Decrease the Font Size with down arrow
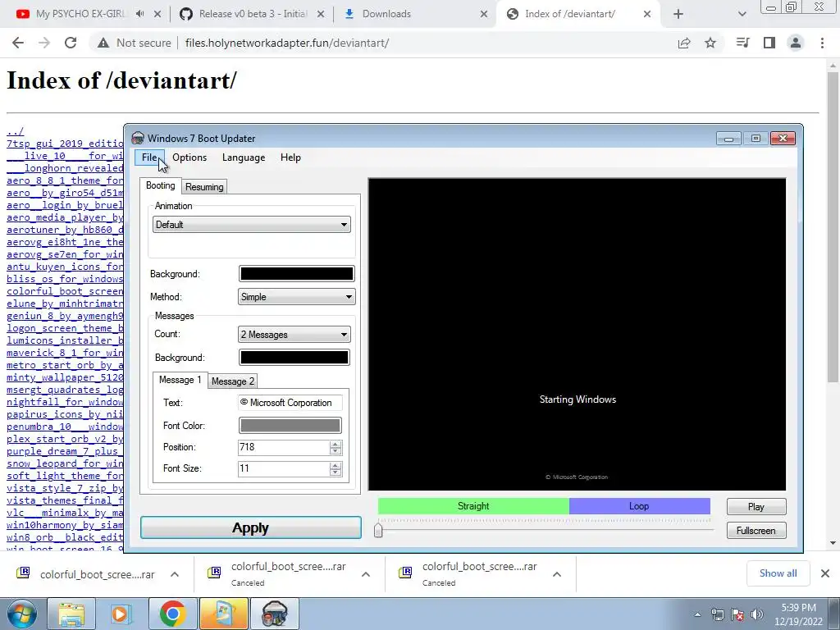 336,472
